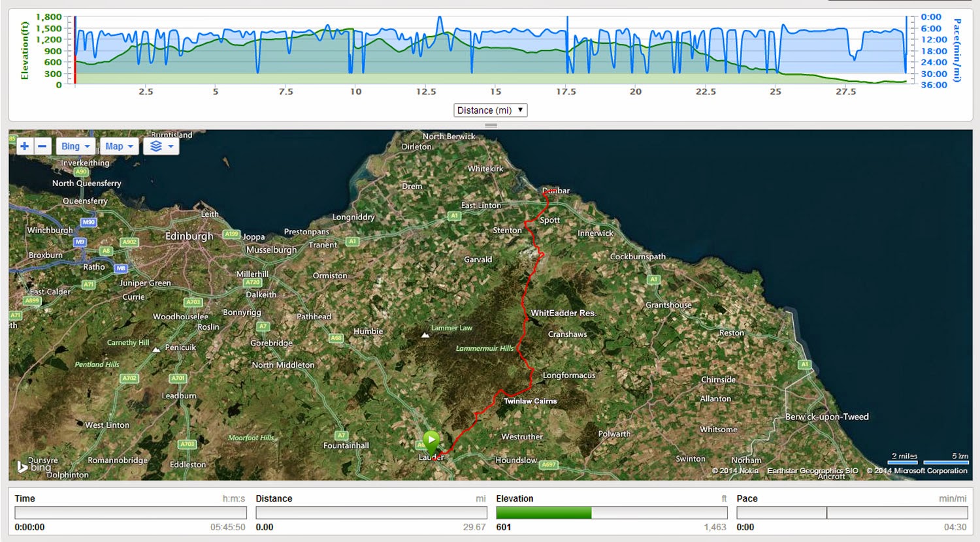The height and width of the screenshot is (542, 980).
Task: Click the red position marker on chart
Action: pyautogui.click(x=75, y=51)
